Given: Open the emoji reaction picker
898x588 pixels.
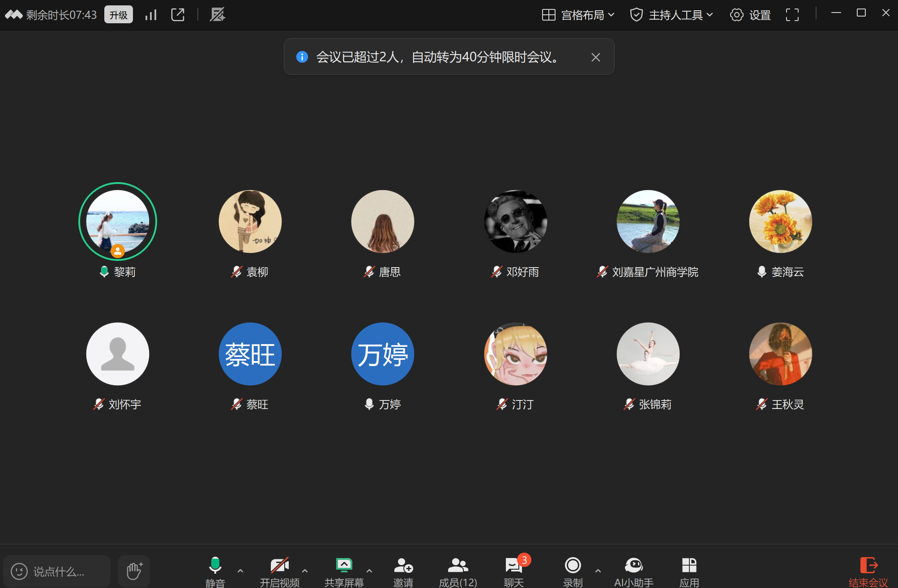Looking at the screenshot, I should [18, 570].
